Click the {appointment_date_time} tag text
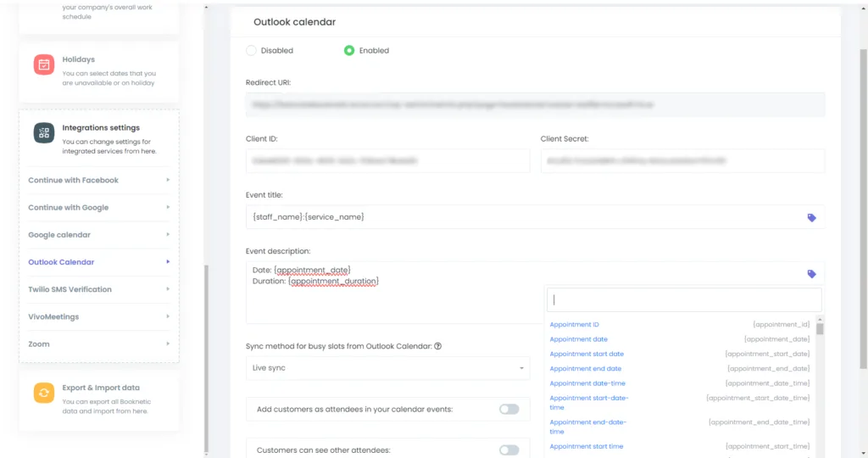The width and height of the screenshot is (868, 458). (767, 383)
